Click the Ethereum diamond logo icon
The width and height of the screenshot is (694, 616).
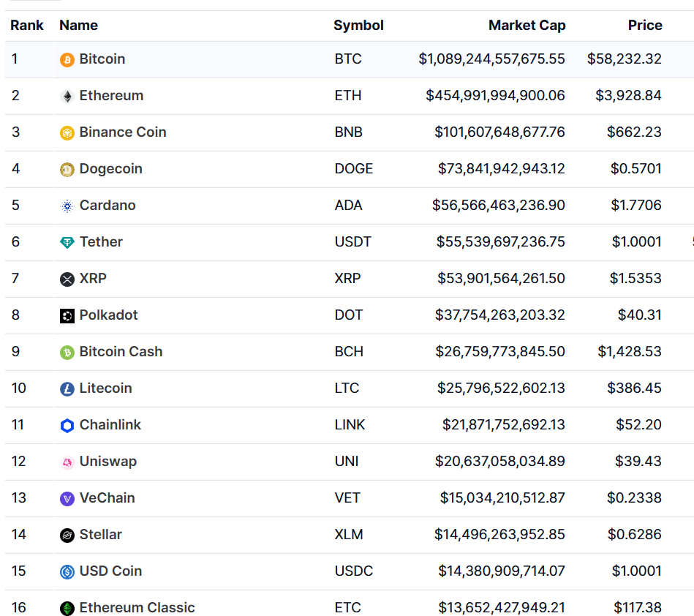pos(67,97)
